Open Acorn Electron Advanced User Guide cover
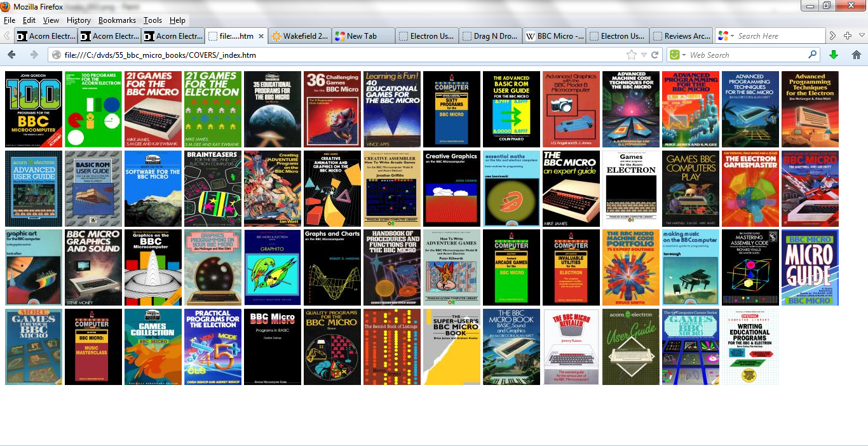Viewport: 868px width, 446px height. point(34,189)
